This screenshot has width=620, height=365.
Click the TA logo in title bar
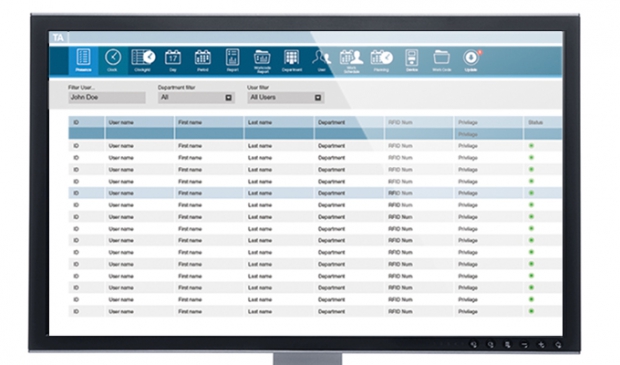click(x=58, y=38)
